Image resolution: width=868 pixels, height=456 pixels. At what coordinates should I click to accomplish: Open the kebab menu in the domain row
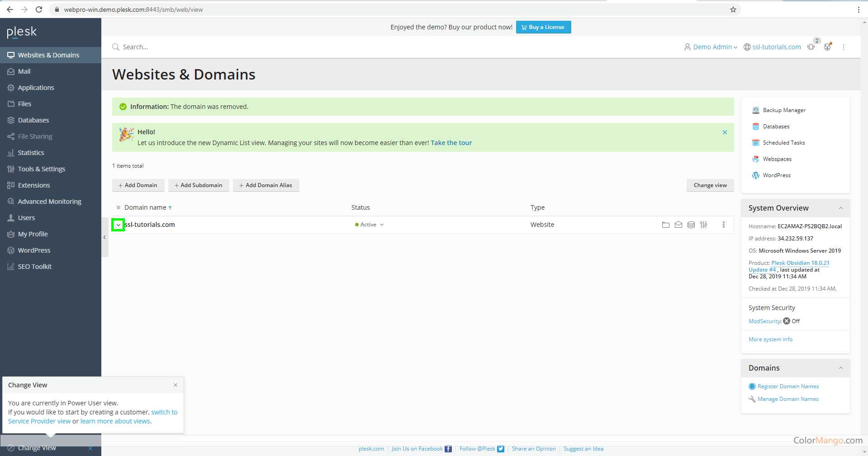723,225
